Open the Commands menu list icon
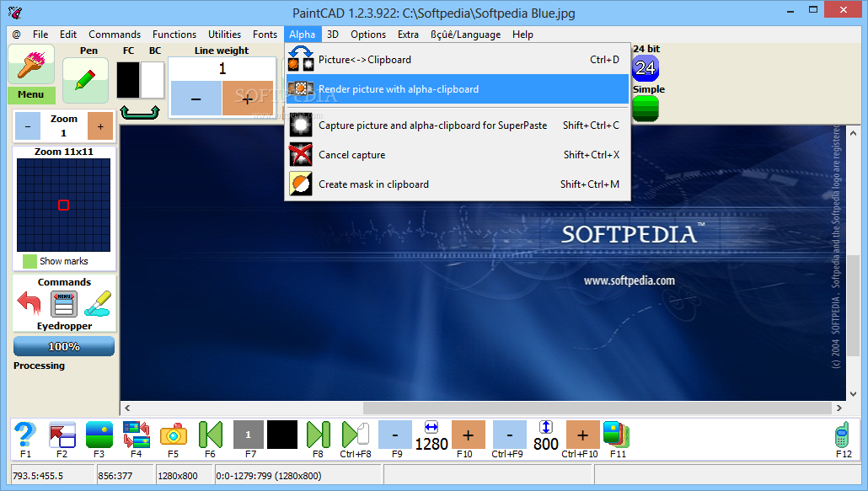The image size is (868, 491). pyautogui.click(x=64, y=303)
